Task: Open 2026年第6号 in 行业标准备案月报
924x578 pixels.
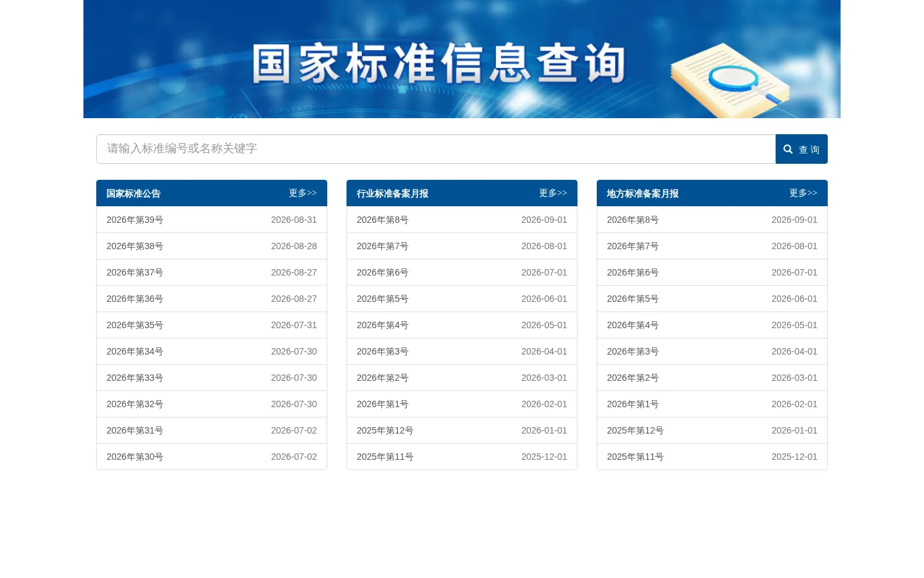Action: (382, 272)
